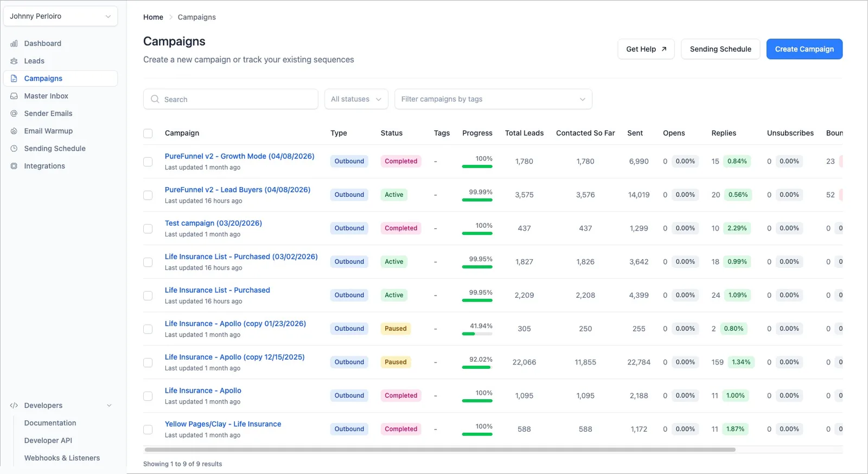The image size is (868, 474).
Task: Click the Dashboard bar-chart icon in the sidebar
Action: pos(14,43)
